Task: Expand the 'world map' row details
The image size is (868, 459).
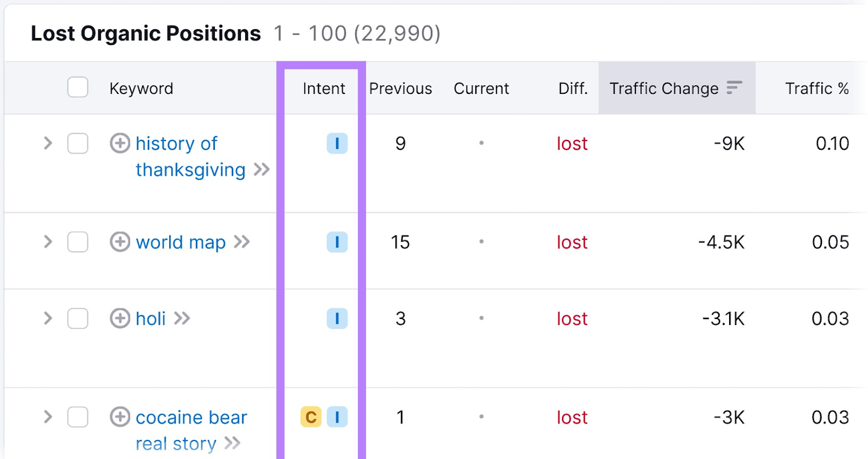Action: pyautogui.click(x=48, y=242)
